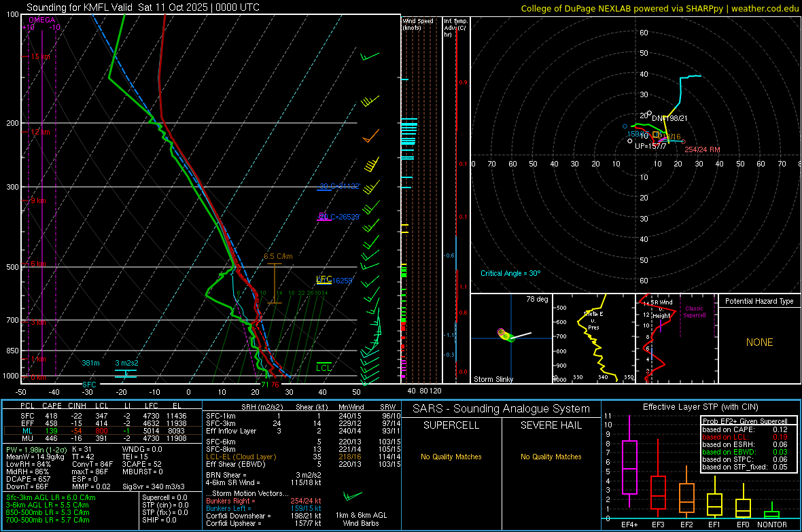
Task: Select the red based on LCL probability
Action: coord(745,437)
